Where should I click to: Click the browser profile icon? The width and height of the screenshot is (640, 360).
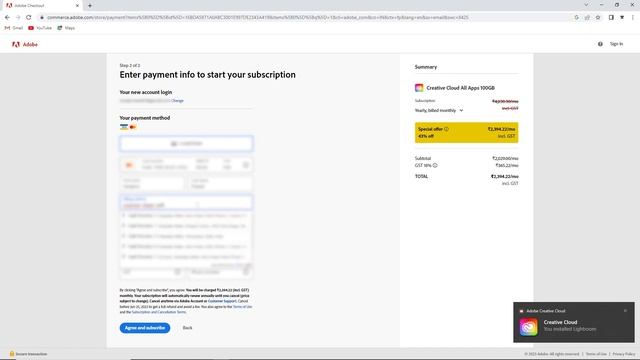click(x=622, y=18)
